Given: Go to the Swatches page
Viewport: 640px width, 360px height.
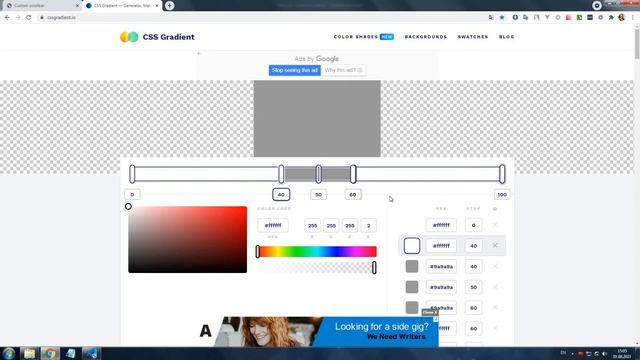Looking at the screenshot, I should [x=473, y=37].
